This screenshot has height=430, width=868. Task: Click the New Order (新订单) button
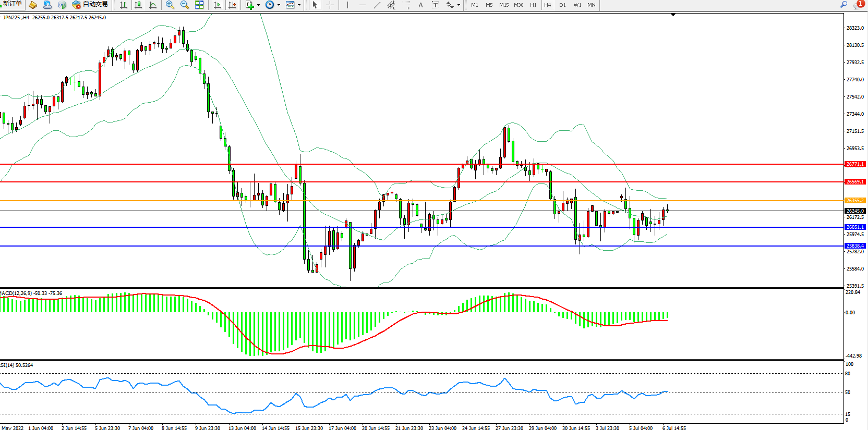coord(11,4)
